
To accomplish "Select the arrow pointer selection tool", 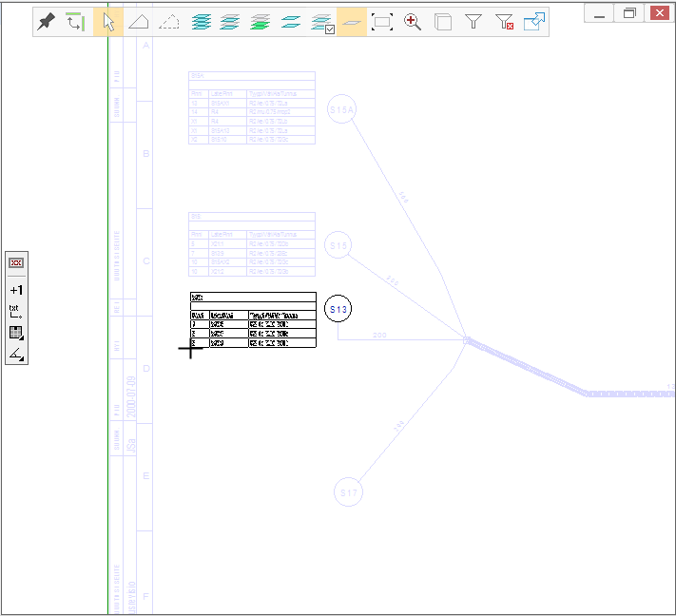I will (108, 22).
